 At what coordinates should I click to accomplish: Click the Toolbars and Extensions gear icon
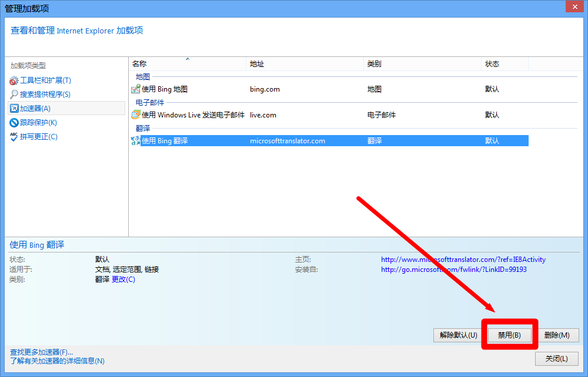click(14, 80)
